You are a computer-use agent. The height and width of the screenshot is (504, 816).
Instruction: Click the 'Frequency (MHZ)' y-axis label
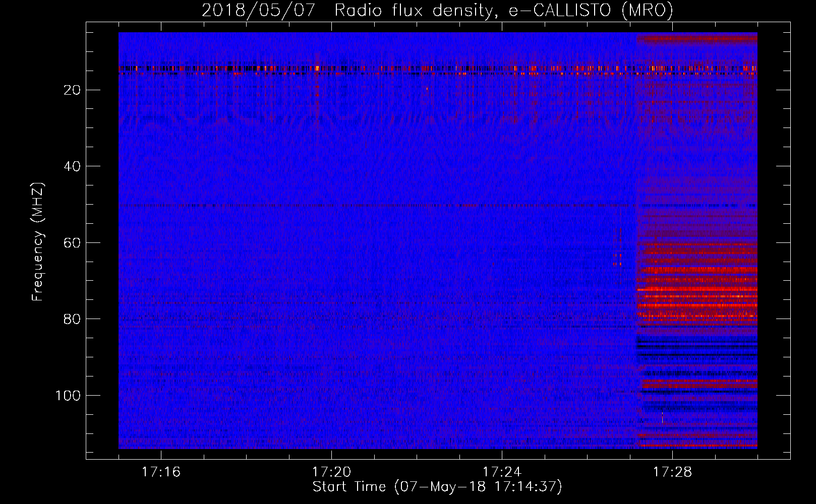[x=38, y=241]
